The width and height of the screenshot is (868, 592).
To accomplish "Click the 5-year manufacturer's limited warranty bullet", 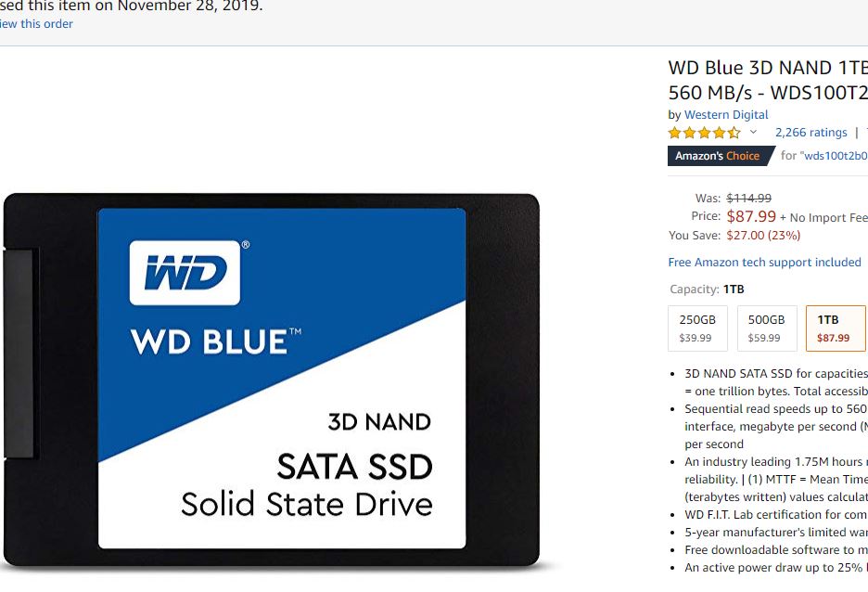I will point(776,533).
